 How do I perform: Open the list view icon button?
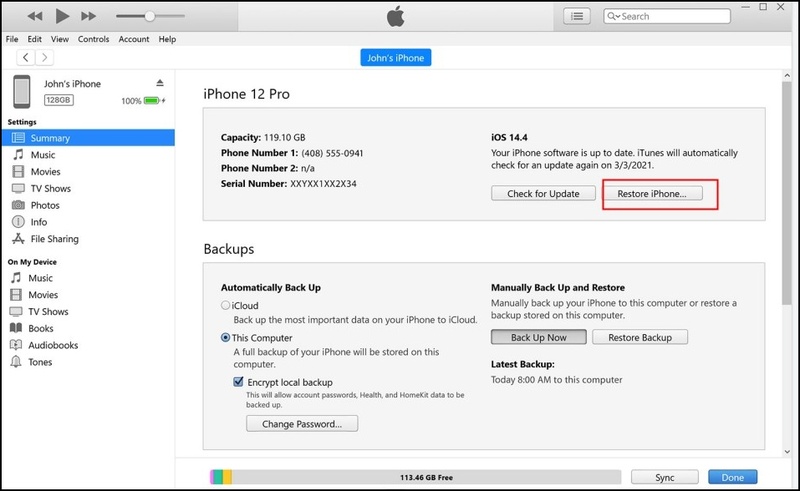(x=577, y=16)
